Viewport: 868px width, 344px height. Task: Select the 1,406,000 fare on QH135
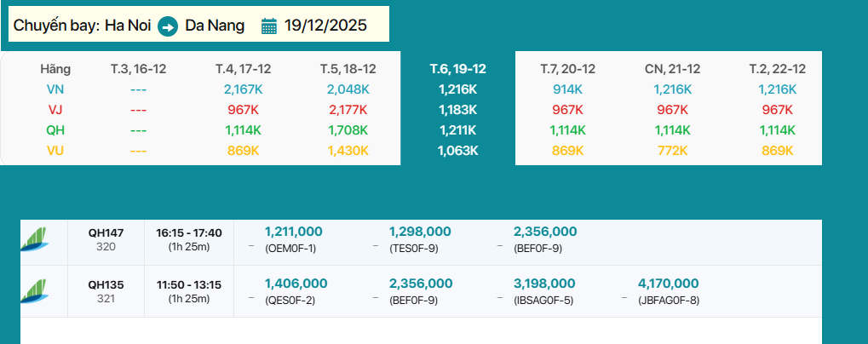point(296,284)
